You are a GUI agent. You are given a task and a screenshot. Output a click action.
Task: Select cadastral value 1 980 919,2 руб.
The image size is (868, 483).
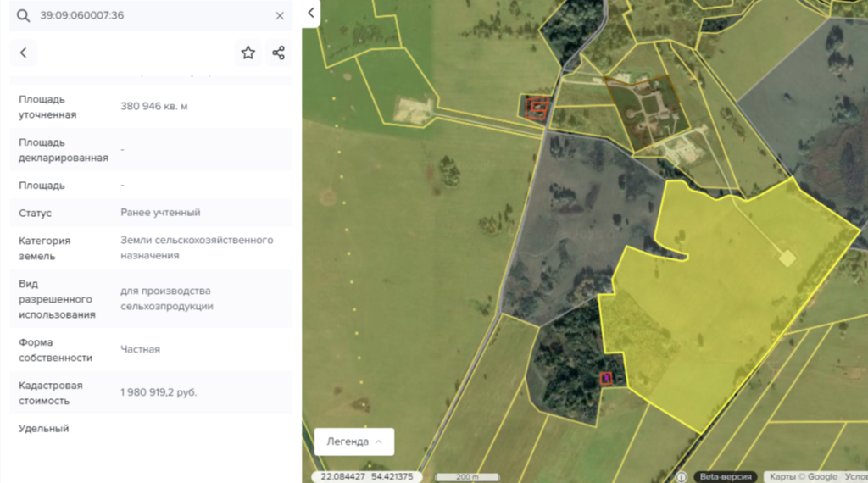point(159,392)
